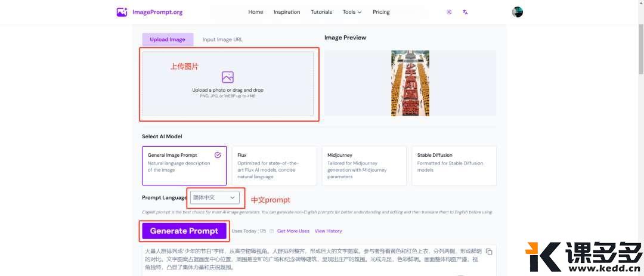644x276 pixels.
Task: Click the ImagePrompt.org logo icon
Action: 122,12
